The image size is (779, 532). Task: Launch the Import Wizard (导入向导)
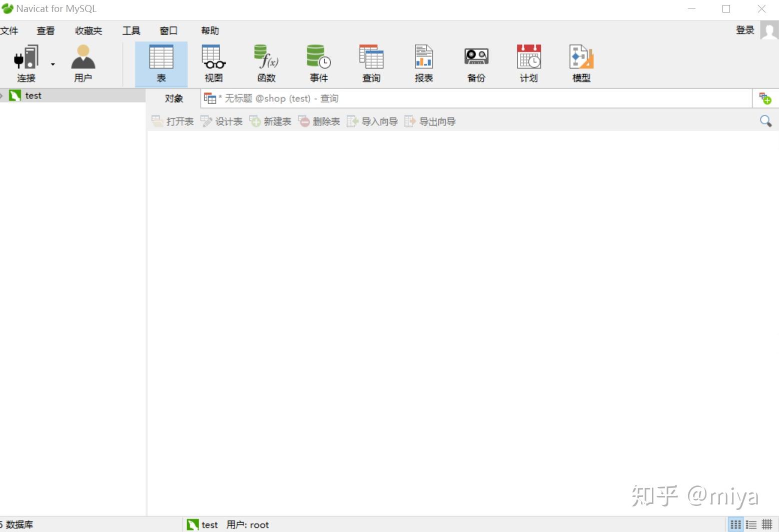(372, 121)
